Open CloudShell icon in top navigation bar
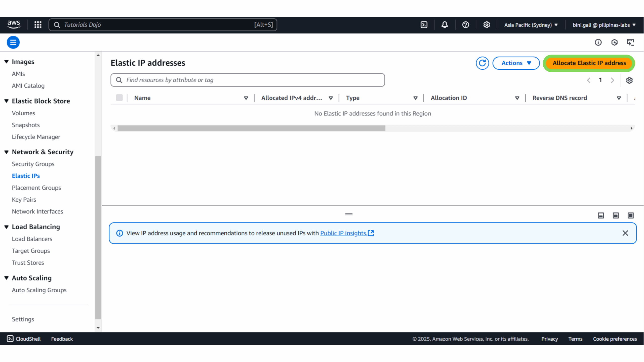The width and height of the screenshot is (644, 362). point(424,25)
